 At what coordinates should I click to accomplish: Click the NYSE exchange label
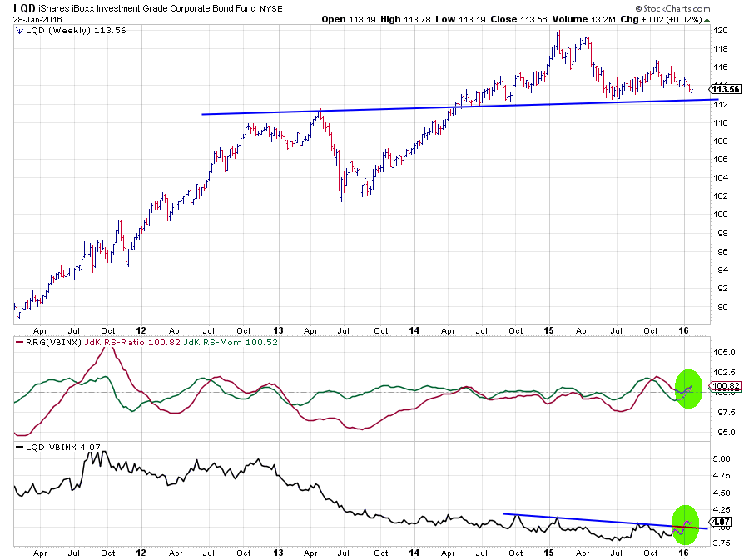pyautogui.click(x=270, y=8)
